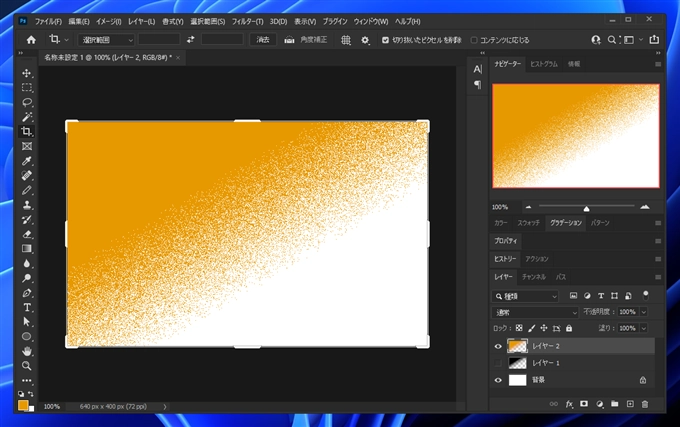The width and height of the screenshot is (680, 427).
Task: Select the Move tool
Action: point(27,74)
